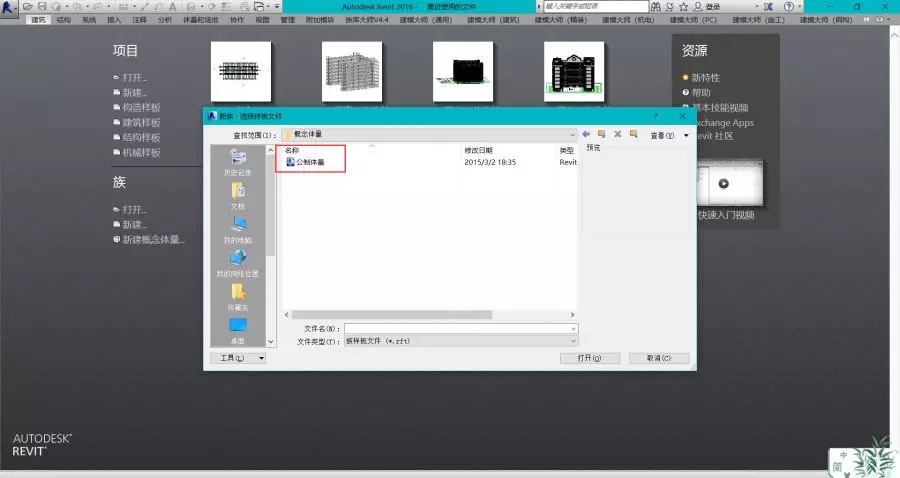Click the keyword search input field
900x478 pixels.
[595, 6]
